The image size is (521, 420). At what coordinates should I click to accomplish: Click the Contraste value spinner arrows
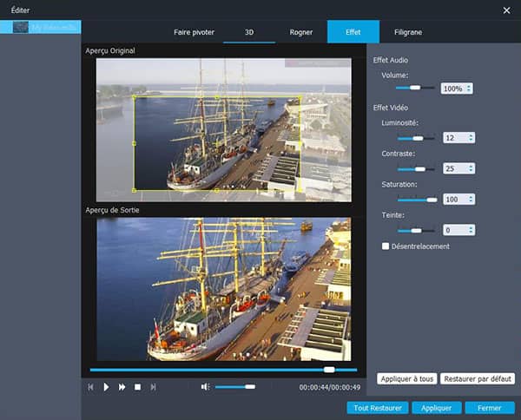pyautogui.click(x=471, y=168)
